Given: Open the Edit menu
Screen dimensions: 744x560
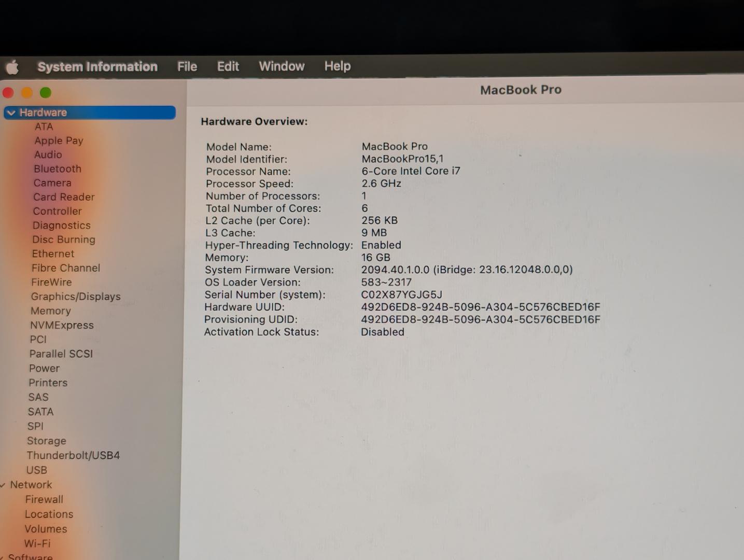Looking at the screenshot, I should [x=228, y=66].
